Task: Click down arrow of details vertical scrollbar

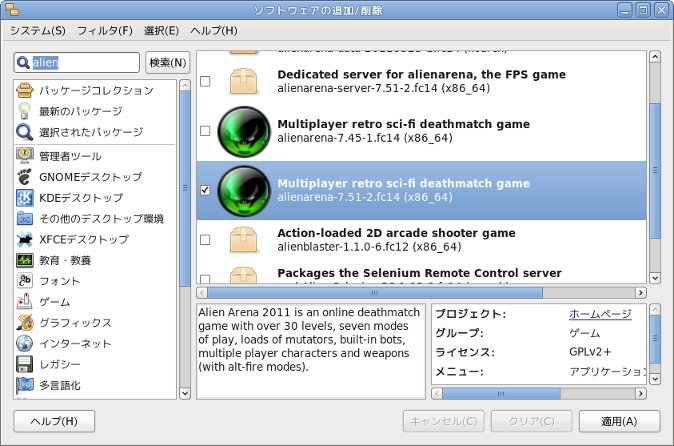Action: [655, 379]
